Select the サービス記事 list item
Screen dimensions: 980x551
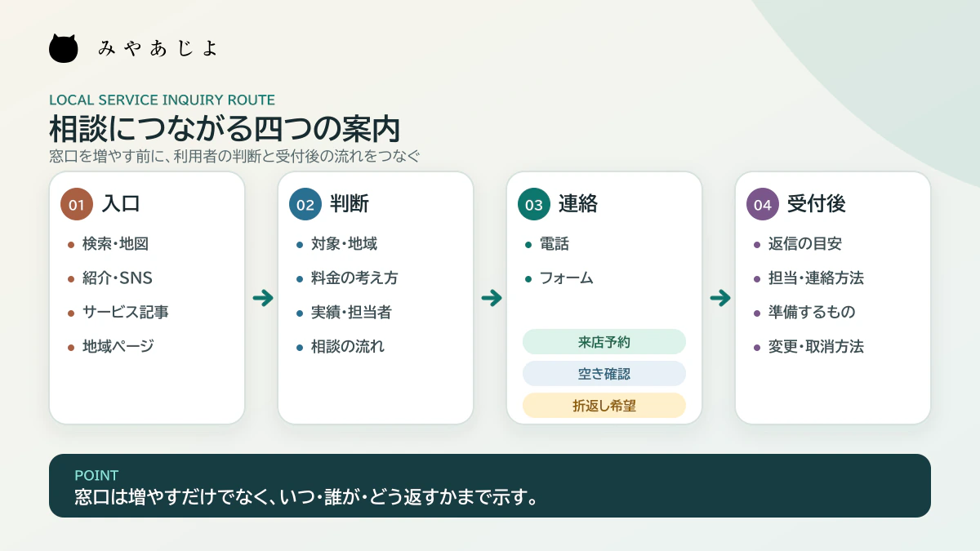[118, 312]
